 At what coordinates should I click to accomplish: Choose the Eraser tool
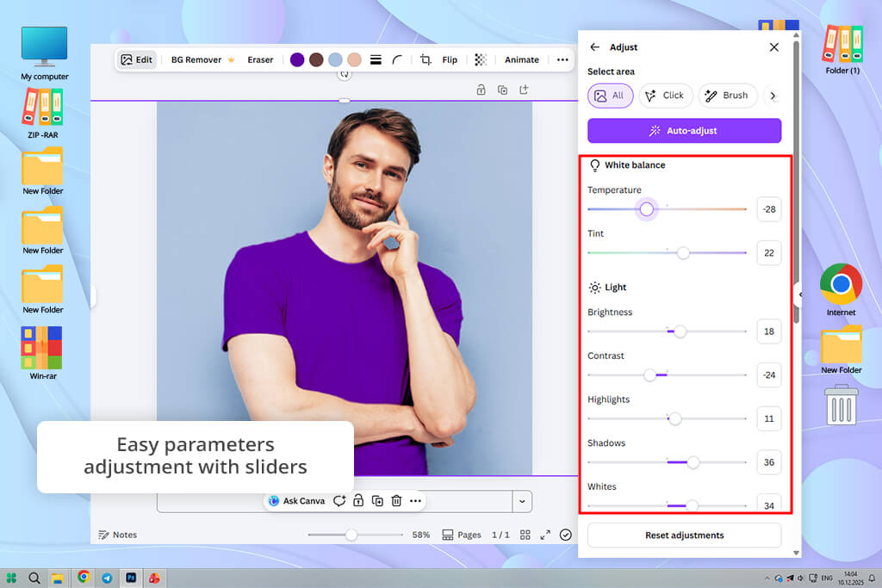coord(260,59)
